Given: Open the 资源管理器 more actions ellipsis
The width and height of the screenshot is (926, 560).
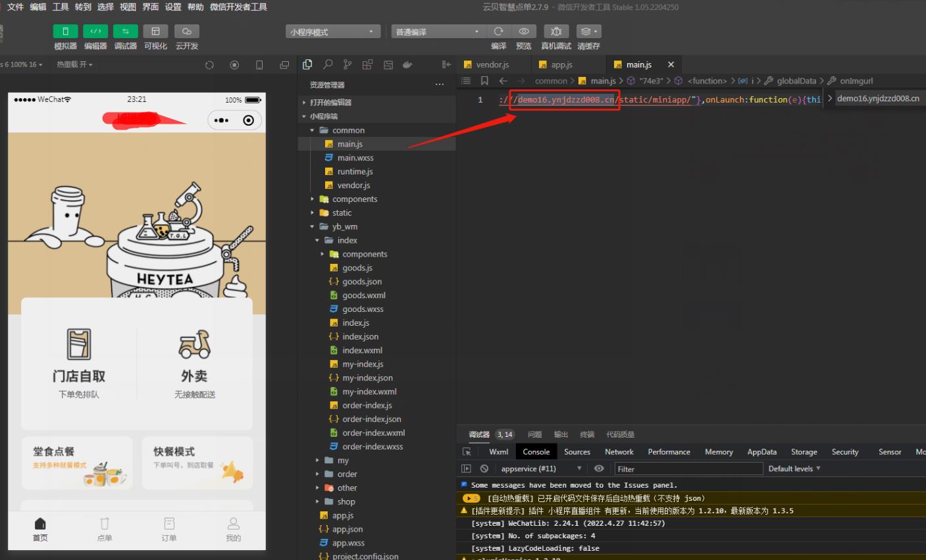Looking at the screenshot, I should pyautogui.click(x=440, y=85).
